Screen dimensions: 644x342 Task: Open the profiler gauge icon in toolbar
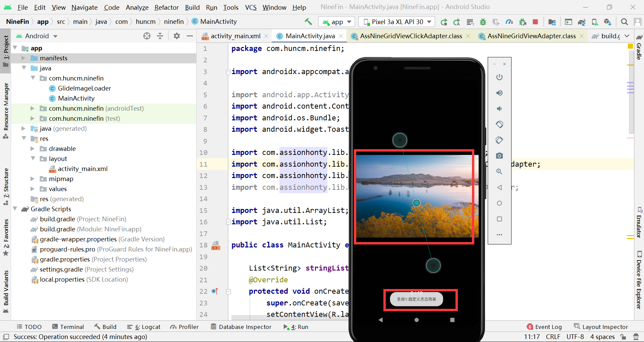click(x=509, y=22)
